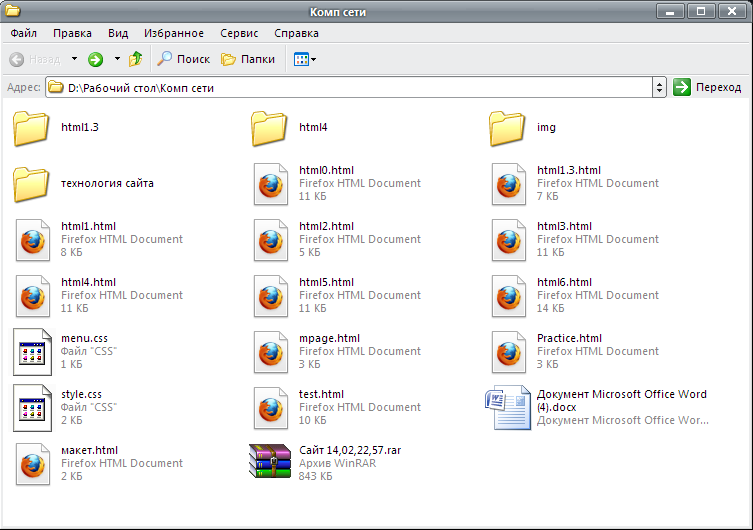Image resolution: width=753 pixels, height=530 pixels.
Task: Click the макет.html file name
Action: (89, 450)
